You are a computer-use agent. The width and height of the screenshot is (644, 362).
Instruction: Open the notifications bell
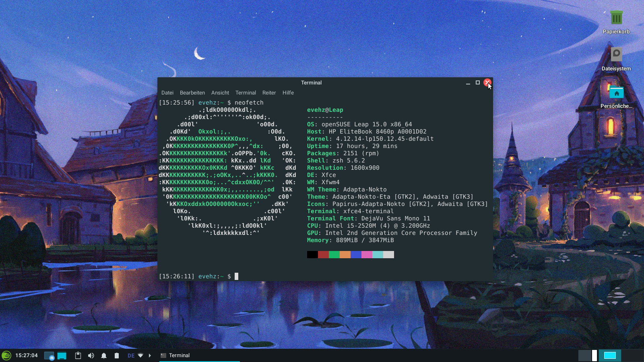104,356
